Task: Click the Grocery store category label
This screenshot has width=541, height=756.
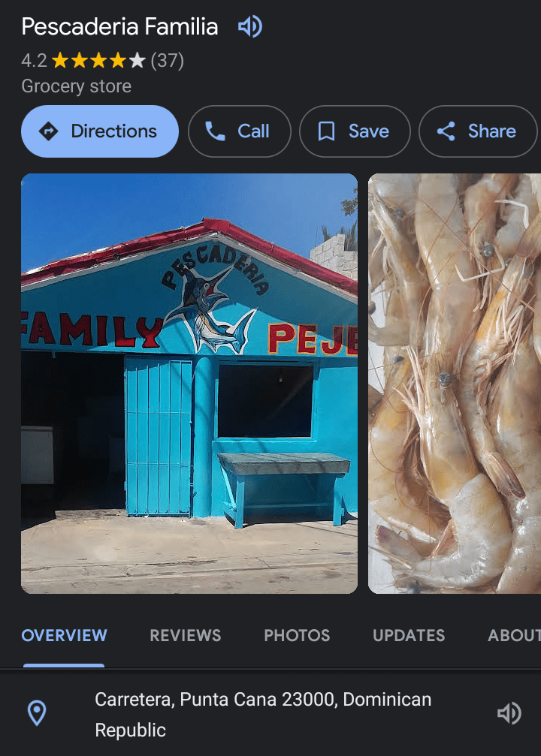Action: (77, 86)
